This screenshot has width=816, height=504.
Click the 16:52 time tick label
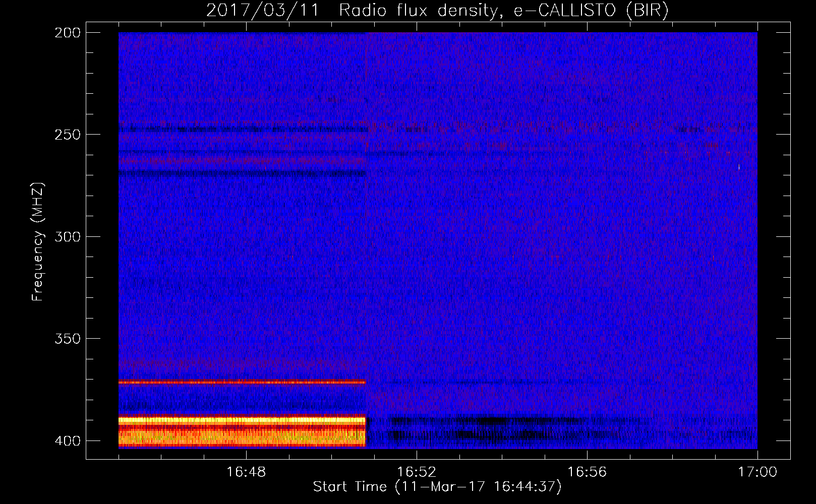[x=417, y=472]
